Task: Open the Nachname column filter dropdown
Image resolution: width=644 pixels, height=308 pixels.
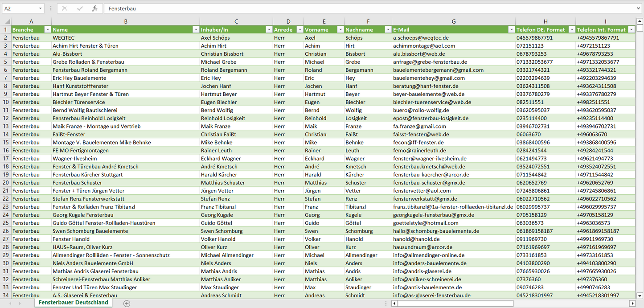Action: (387, 30)
